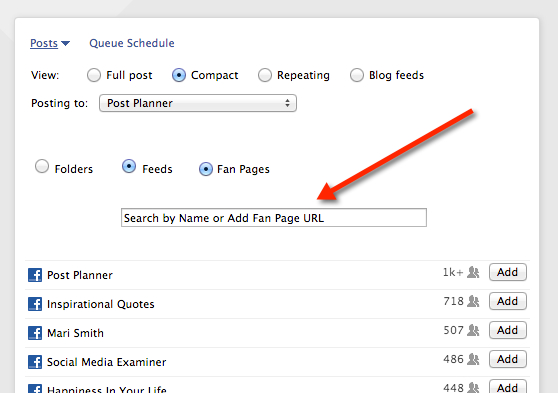Open the Queue Schedule tab
Screen dimensions: 558x393
pos(132,43)
